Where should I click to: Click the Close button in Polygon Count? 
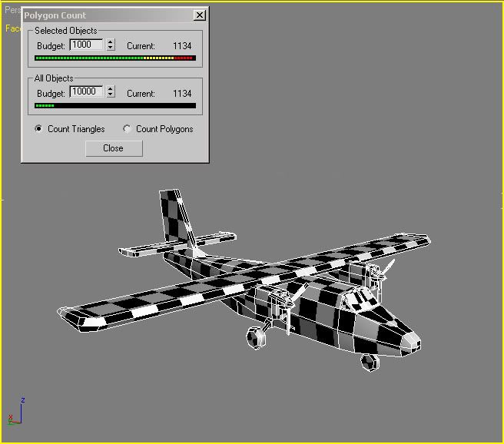114,148
